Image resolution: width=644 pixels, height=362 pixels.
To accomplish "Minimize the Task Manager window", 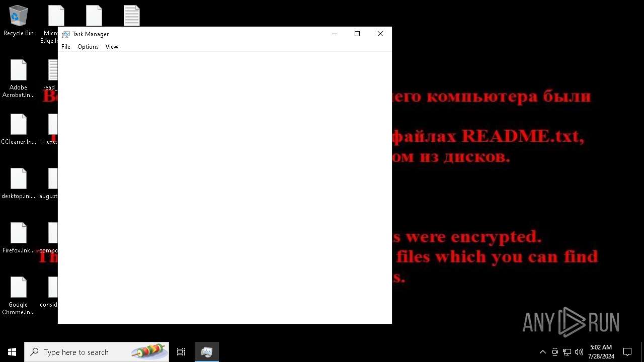I will 335,34.
